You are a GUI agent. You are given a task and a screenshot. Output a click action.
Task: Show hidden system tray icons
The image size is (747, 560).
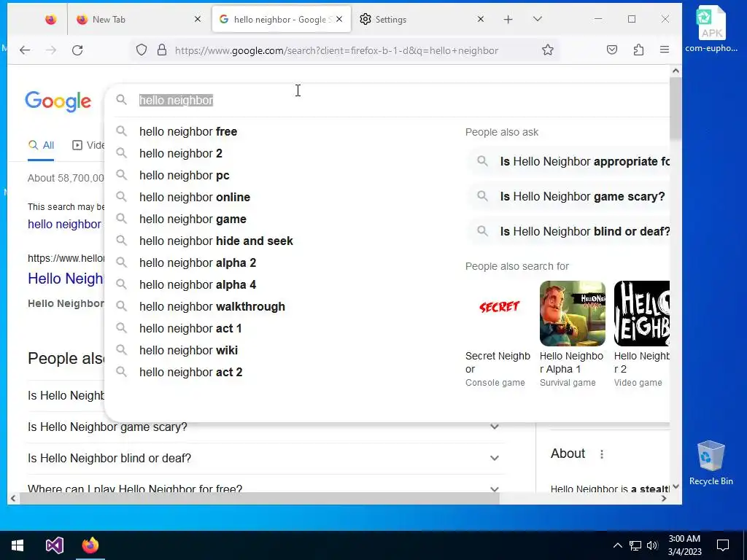(617, 545)
